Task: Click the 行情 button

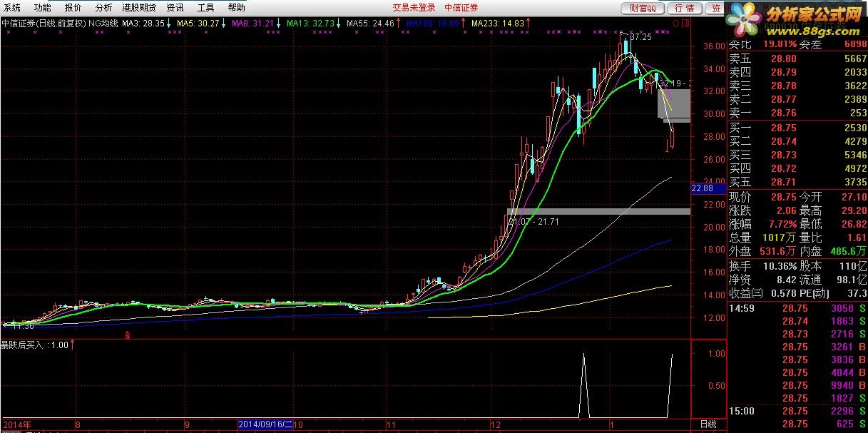Action: point(684,8)
